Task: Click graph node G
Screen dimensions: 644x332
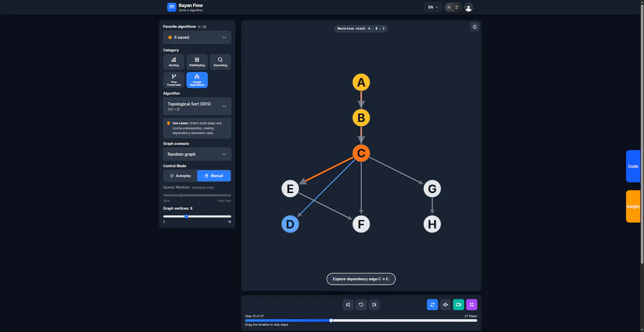Action: (x=432, y=189)
